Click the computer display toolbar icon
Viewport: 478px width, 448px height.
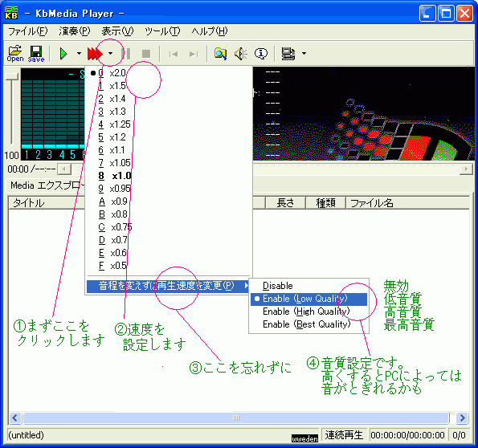point(288,54)
